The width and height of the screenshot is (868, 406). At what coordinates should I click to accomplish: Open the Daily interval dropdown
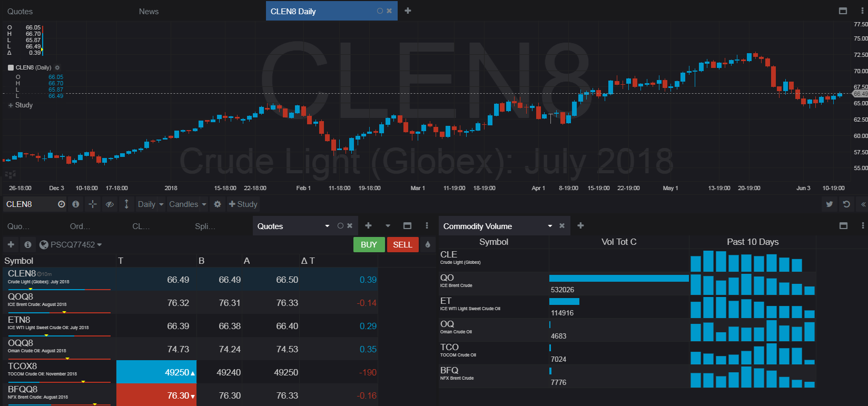pos(151,204)
